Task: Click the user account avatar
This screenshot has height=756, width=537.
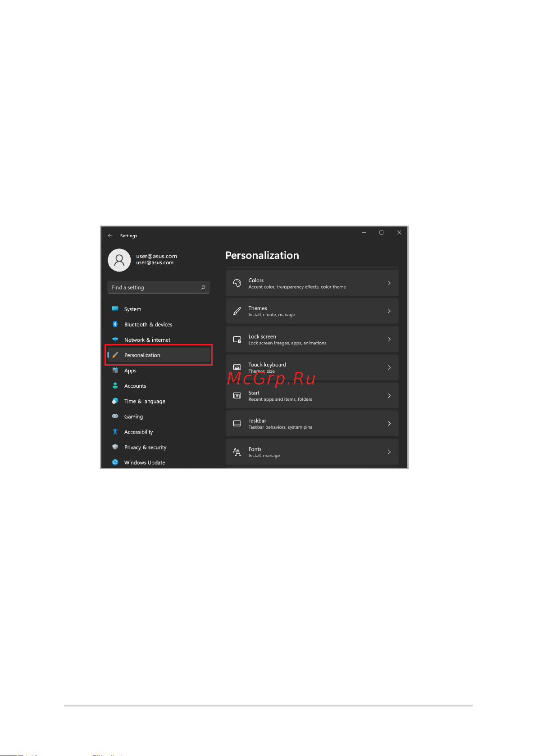Action: (x=119, y=260)
